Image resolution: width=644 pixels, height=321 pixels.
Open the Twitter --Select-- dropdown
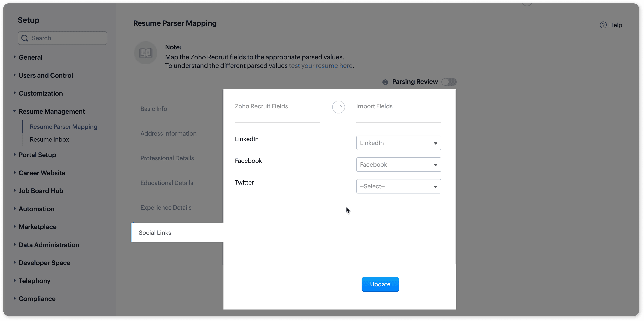coord(398,186)
